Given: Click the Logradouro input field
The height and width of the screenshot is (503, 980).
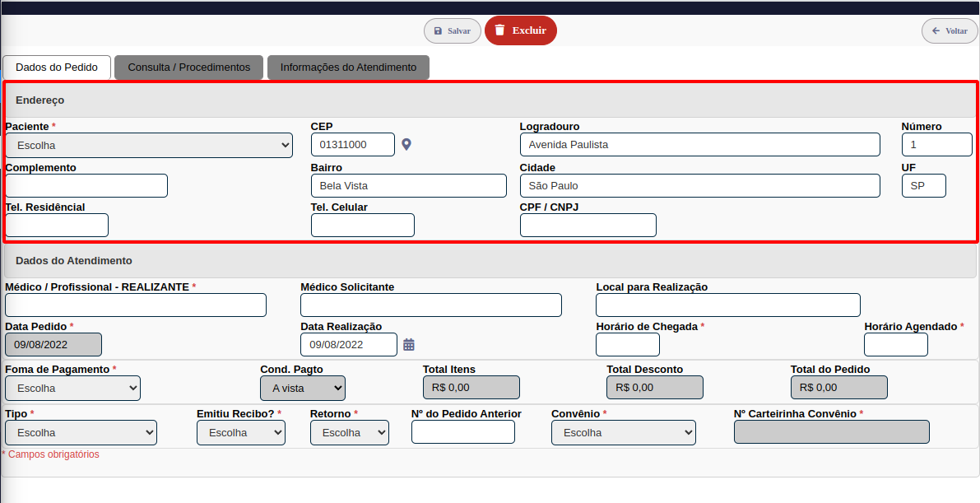Looking at the screenshot, I should [699, 145].
